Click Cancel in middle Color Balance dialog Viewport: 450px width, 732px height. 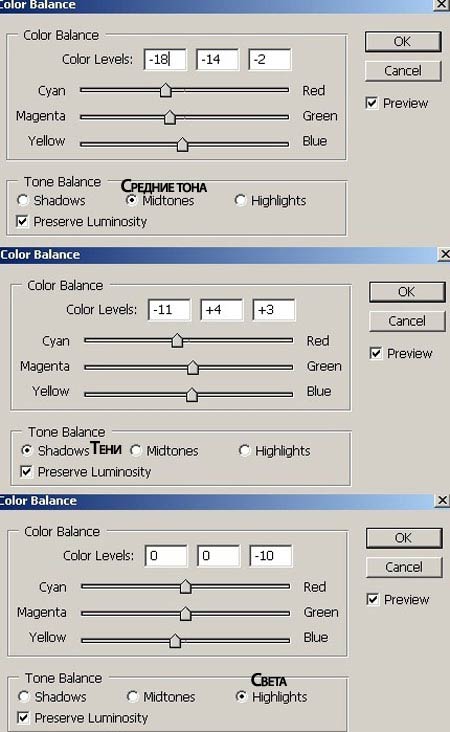click(x=407, y=321)
